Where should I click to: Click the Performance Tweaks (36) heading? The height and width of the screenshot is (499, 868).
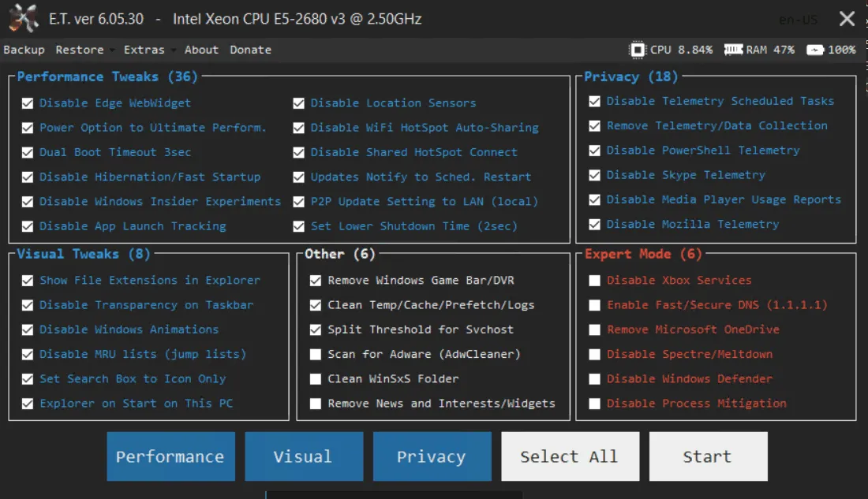107,77
